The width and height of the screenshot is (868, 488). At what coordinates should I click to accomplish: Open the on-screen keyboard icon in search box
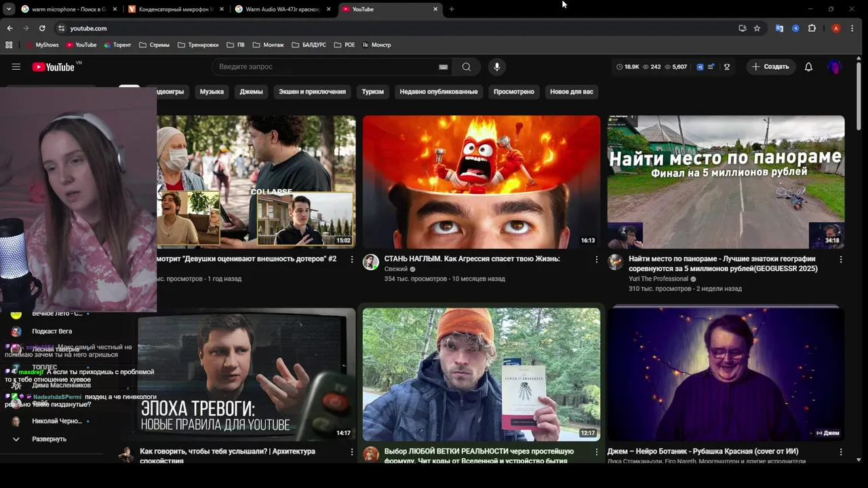[443, 67]
